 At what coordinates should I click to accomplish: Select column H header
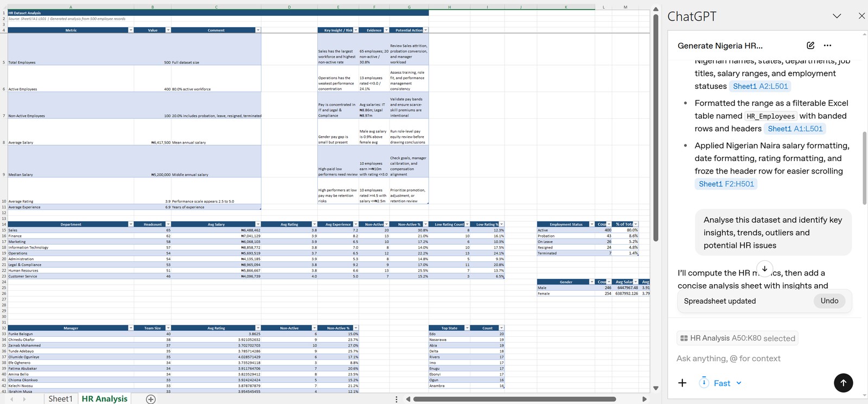(x=449, y=7)
